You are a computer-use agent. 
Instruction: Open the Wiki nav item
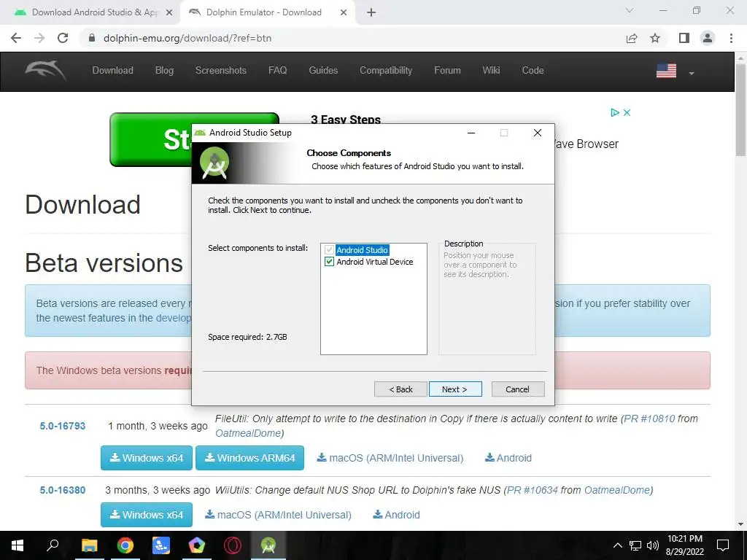491,71
